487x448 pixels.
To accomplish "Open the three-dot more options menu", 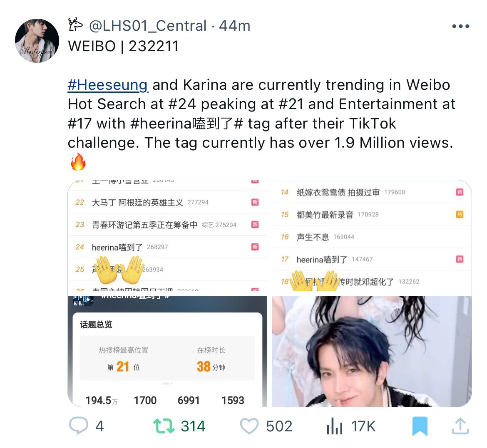I will [461, 26].
